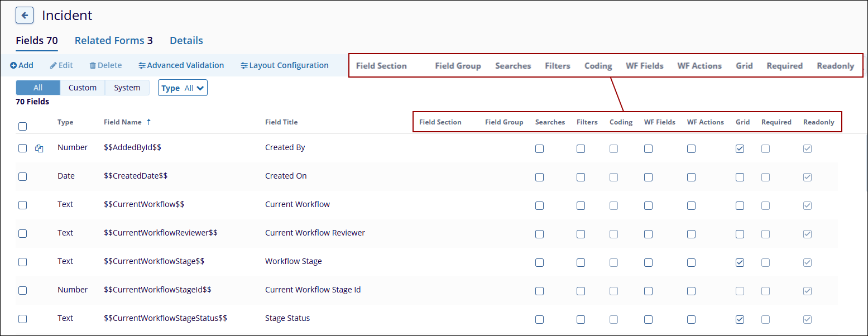Select row checkbox for $$CurrentWorkflow$$ field
Viewport: 868px width, 336px height.
coord(22,205)
